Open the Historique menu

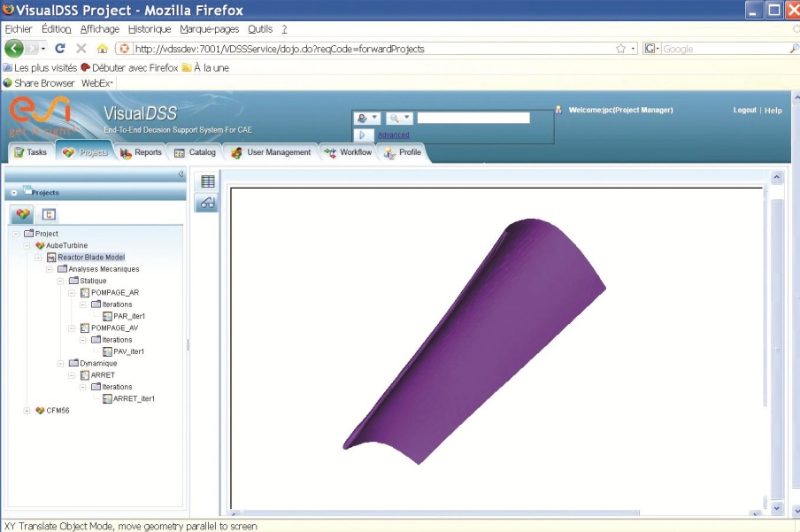pyautogui.click(x=150, y=29)
